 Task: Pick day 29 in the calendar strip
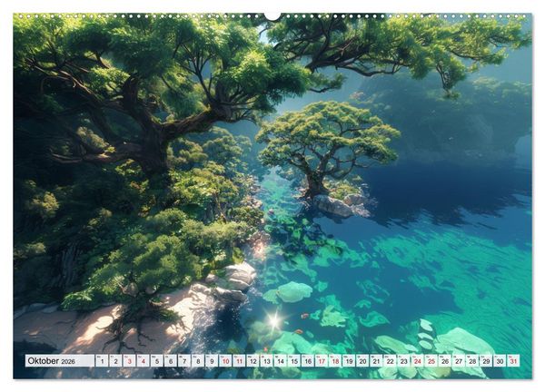(x=486, y=361)
